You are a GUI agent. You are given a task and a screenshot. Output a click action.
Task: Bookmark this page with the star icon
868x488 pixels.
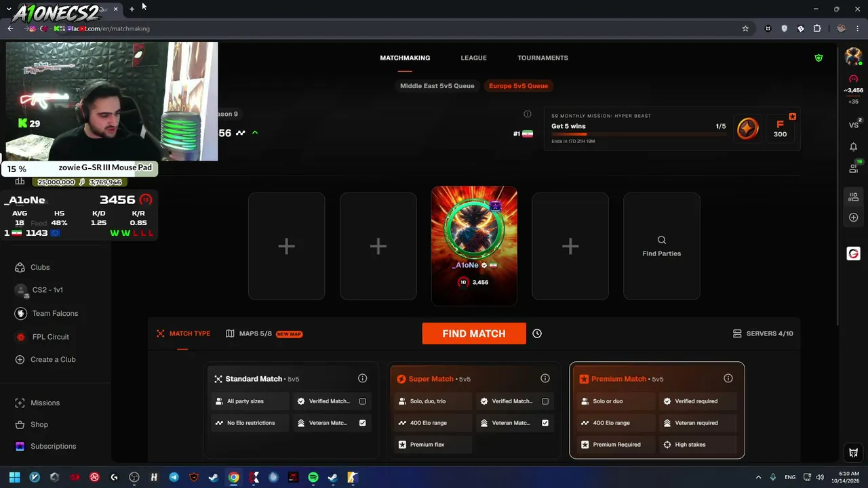pyautogui.click(x=745, y=28)
